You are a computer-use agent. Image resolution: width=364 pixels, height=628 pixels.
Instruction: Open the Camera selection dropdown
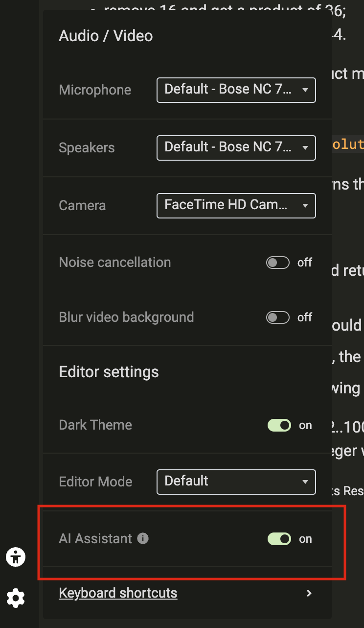[x=236, y=206]
